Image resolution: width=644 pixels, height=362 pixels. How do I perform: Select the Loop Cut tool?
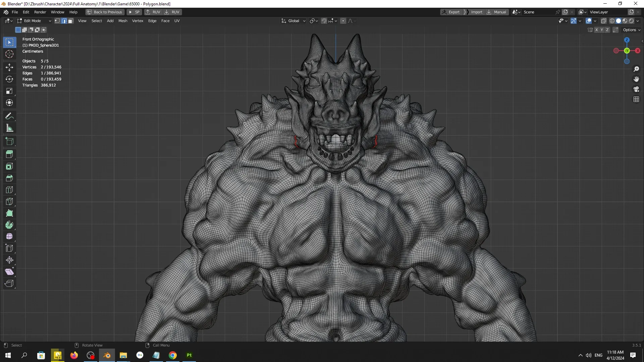pos(9,190)
